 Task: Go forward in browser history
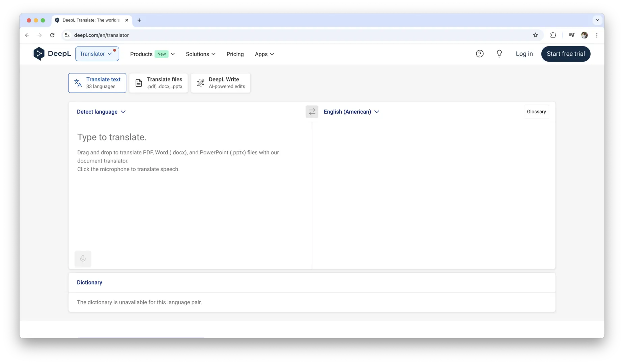tap(40, 35)
